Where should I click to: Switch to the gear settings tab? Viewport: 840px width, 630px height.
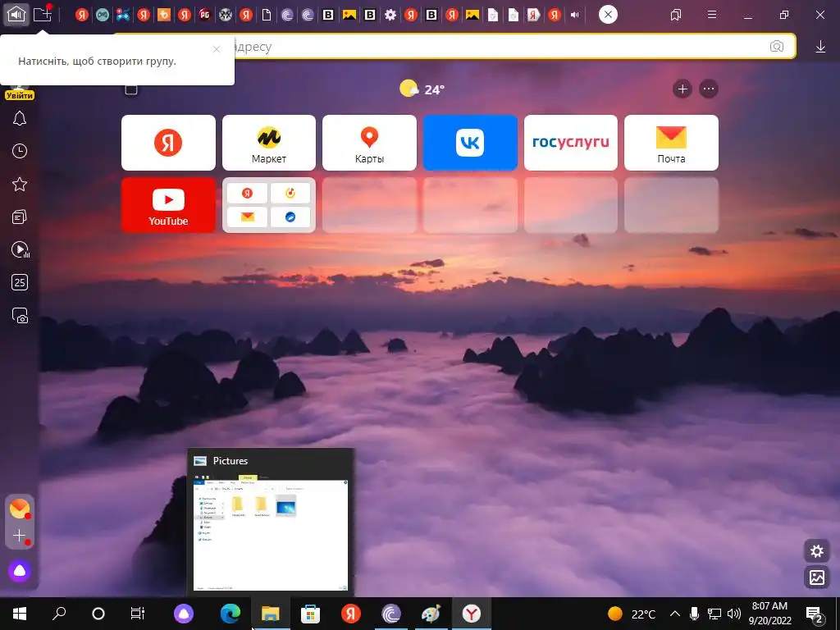point(390,15)
